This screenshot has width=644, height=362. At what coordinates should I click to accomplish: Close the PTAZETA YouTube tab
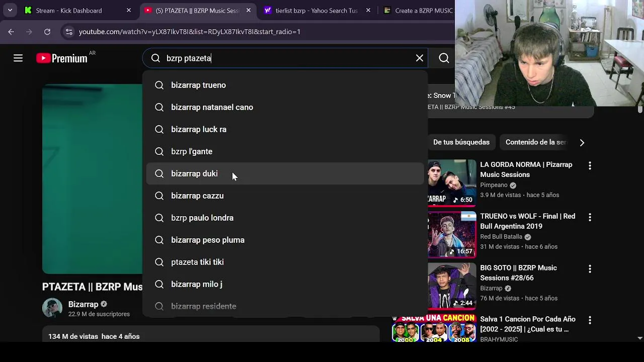[249, 10]
